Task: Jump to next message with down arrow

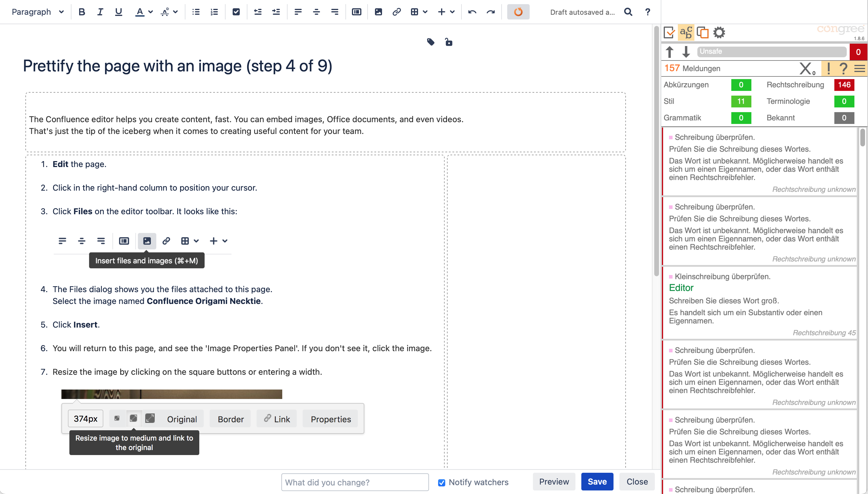Action: tap(686, 52)
